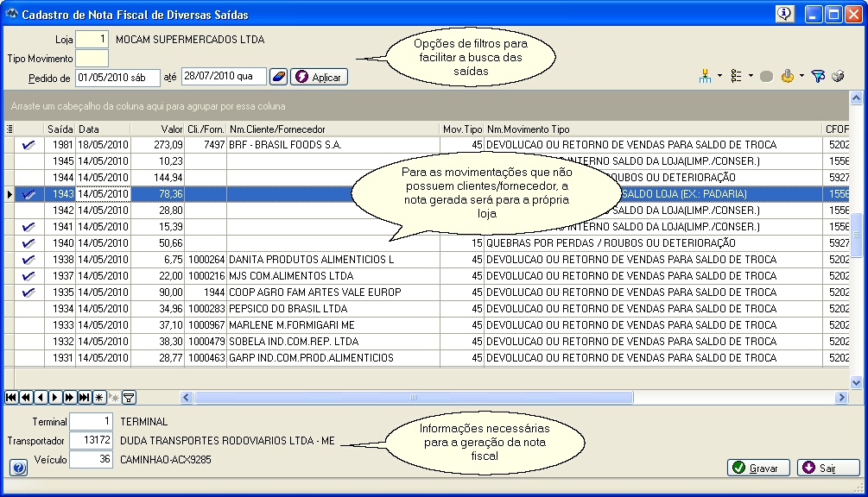The height and width of the screenshot is (497, 868).
Task: Toggle checkmark for saída 1981
Action: pos(29,145)
